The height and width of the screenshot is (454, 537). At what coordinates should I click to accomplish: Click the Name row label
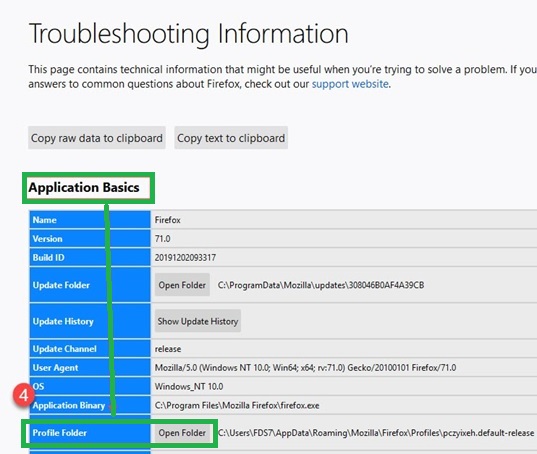click(x=45, y=220)
